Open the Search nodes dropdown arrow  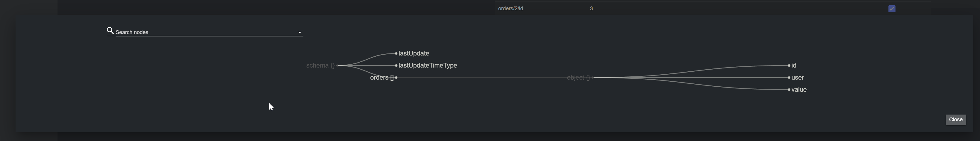[300, 33]
